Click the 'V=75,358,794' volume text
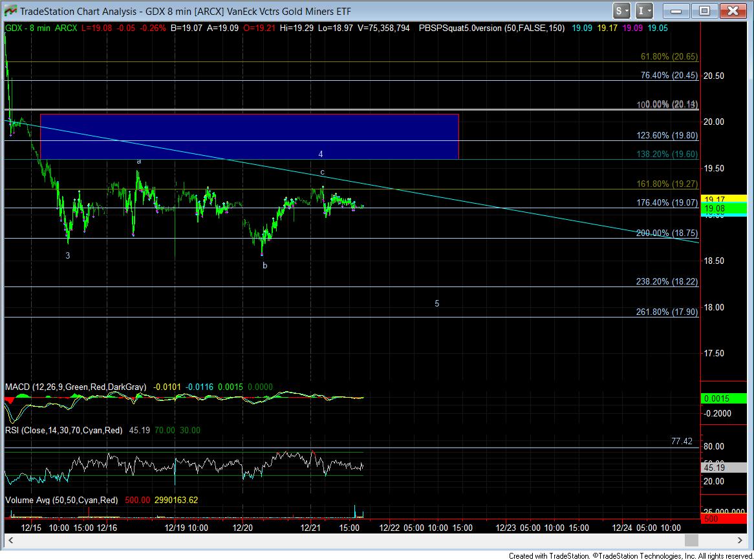This screenshot has height=560, width=754. [x=383, y=28]
